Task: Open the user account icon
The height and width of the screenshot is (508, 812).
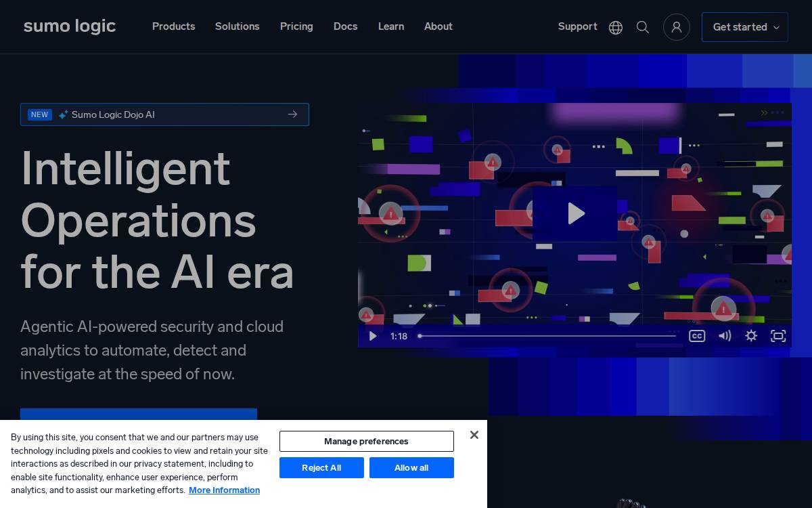Action: (x=677, y=27)
